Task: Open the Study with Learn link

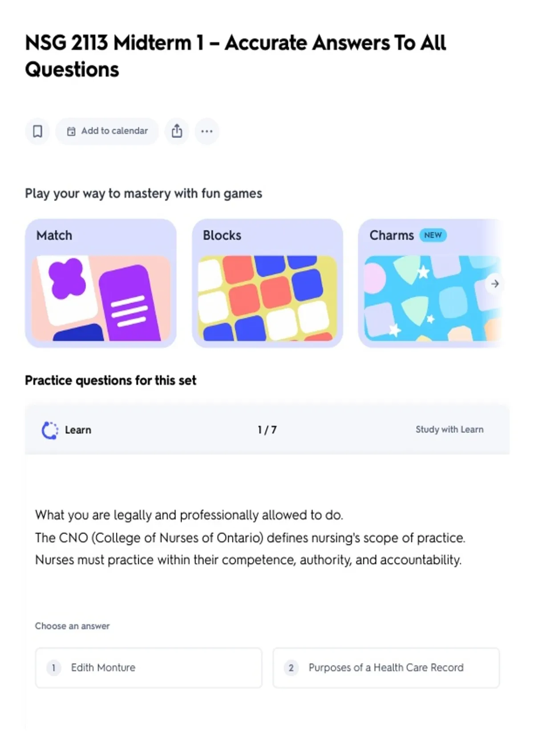Action: pos(449,430)
